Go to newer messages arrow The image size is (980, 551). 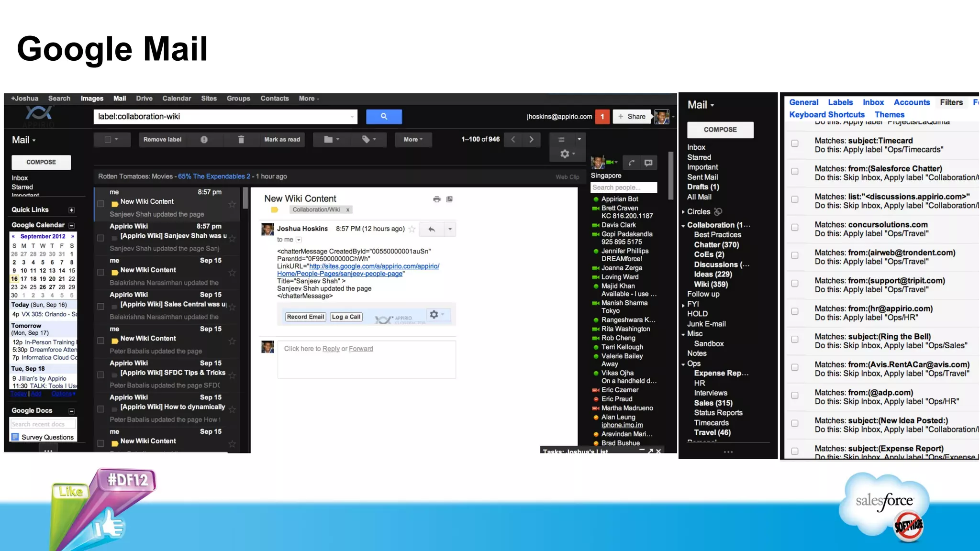click(513, 139)
